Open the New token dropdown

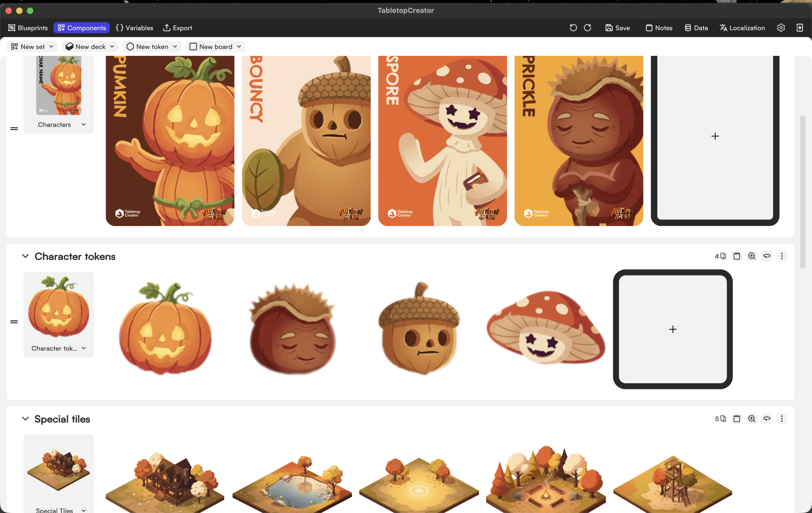tap(152, 47)
